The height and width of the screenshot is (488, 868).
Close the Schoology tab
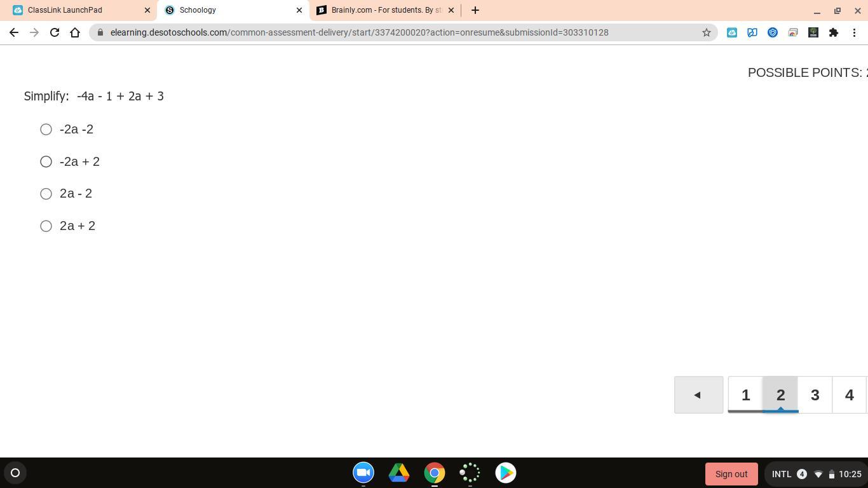pos(299,10)
